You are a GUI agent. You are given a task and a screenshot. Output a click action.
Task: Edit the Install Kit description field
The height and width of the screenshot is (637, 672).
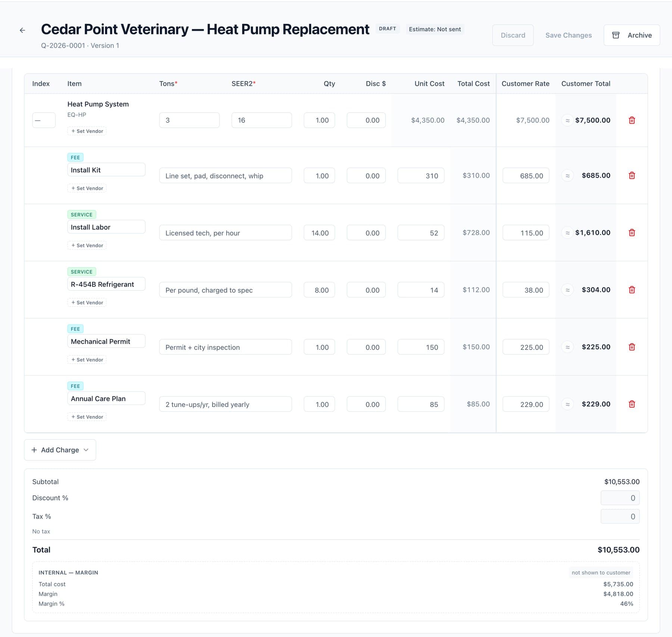pyautogui.click(x=225, y=175)
